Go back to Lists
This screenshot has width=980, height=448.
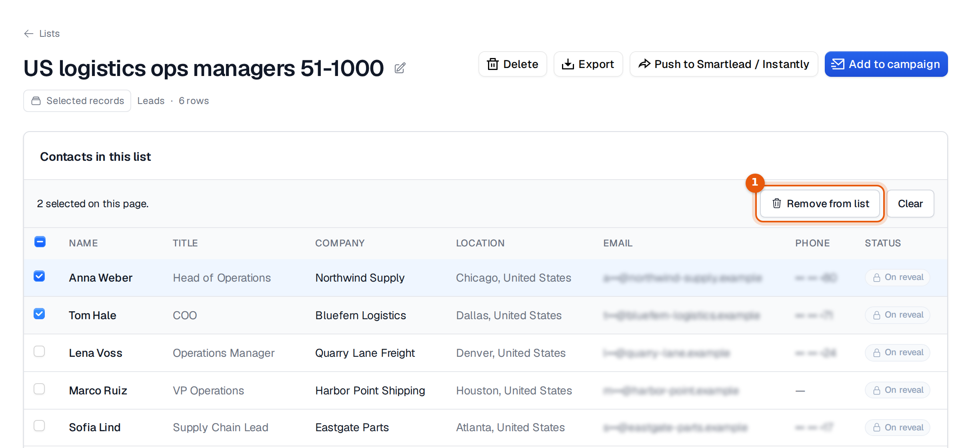(x=42, y=34)
